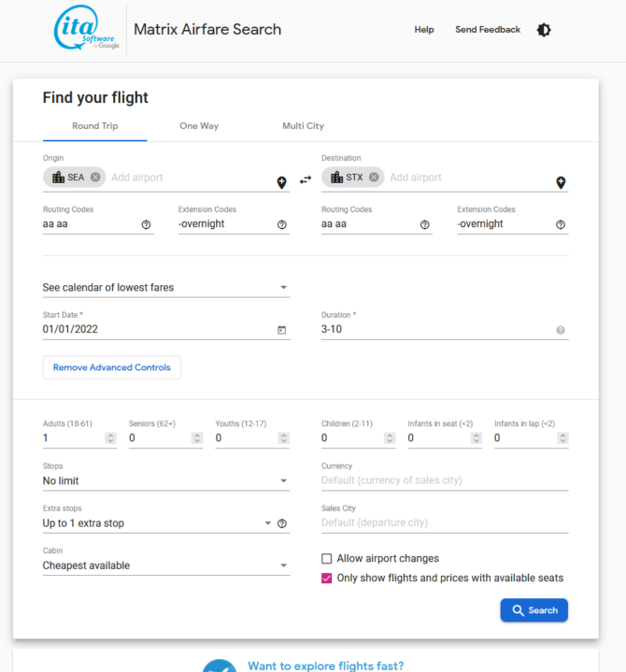Toggle the dark mode brightness icon

(544, 30)
